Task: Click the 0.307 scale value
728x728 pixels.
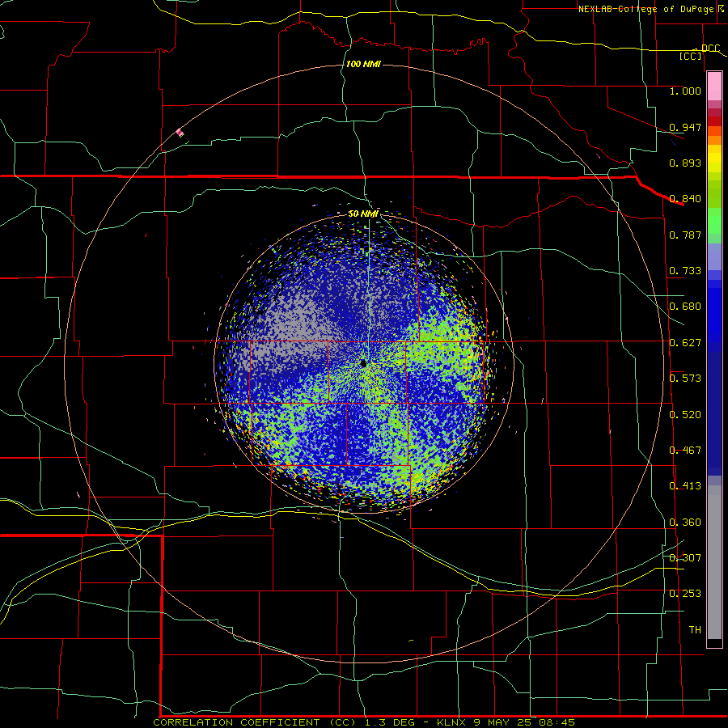Action: click(685, 558)
